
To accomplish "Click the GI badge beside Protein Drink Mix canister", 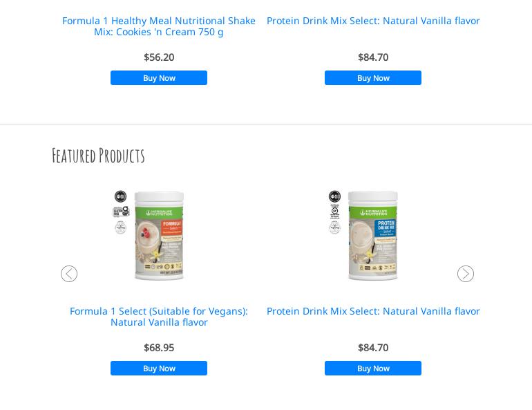I will [x=335, y=196].
